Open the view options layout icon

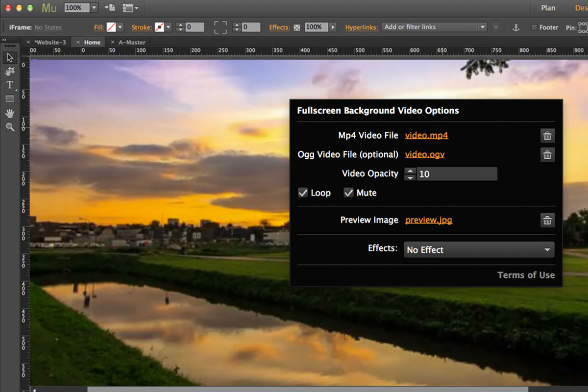click(x=130, y=7)
